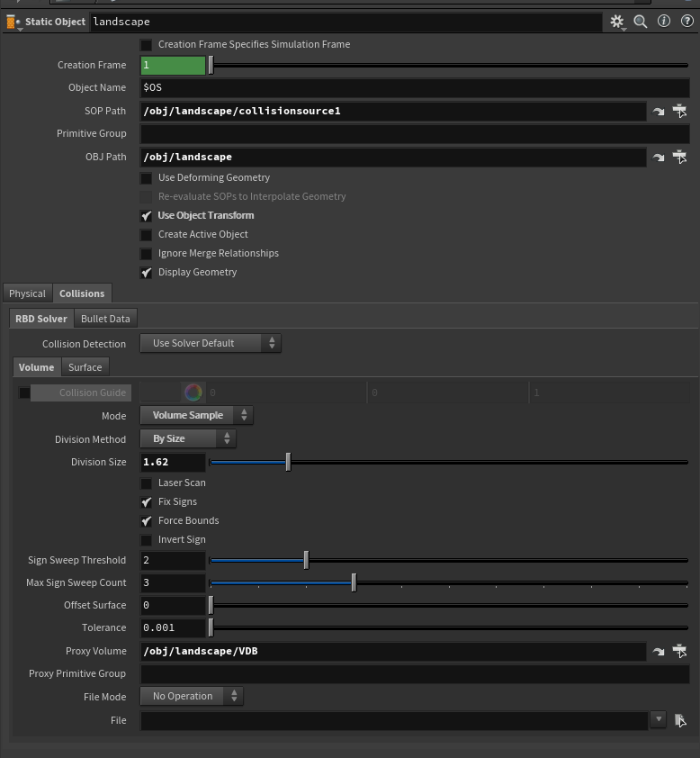Enable Create Active Object checkbox
Viewport: 700px width, 758px height.
(x=146, y=235)
